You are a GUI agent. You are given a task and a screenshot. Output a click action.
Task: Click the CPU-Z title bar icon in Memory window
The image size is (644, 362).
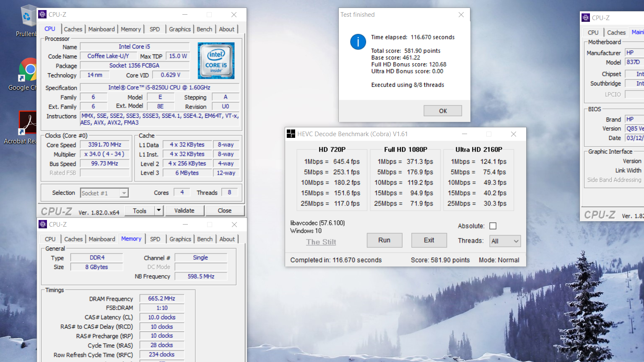point(43,224)
